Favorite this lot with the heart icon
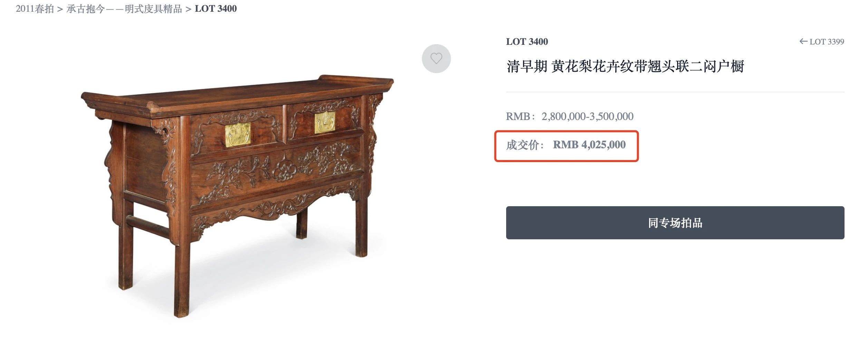Screen dimensions: 868x340 coord(436,59)
